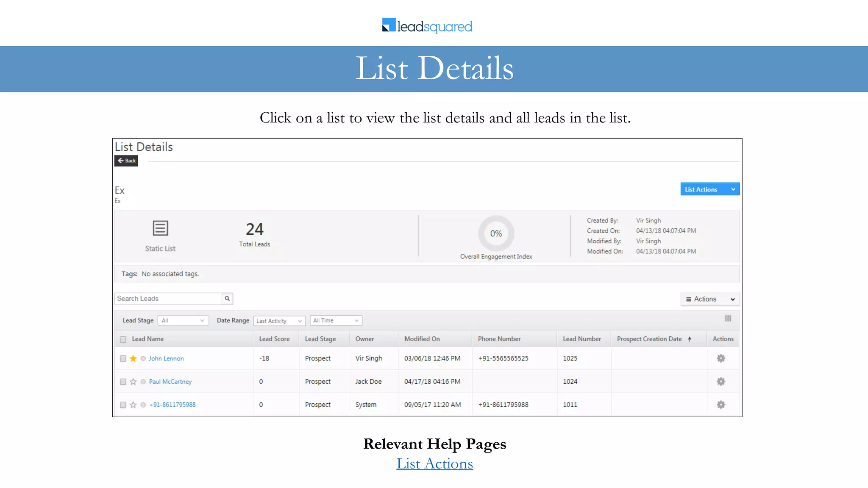Click the Static List icon
Image resolution: width=868 pixels, height=488 pixels.
160,228
